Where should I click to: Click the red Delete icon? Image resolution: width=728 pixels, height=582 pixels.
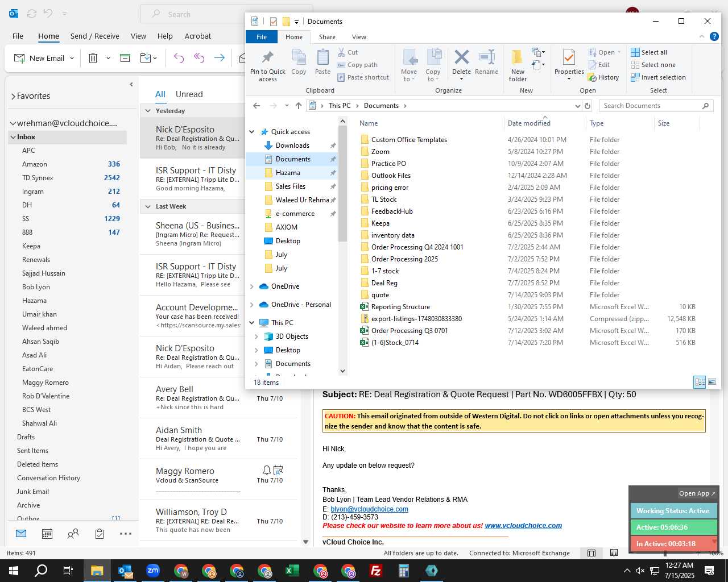(x=461, y=57)
